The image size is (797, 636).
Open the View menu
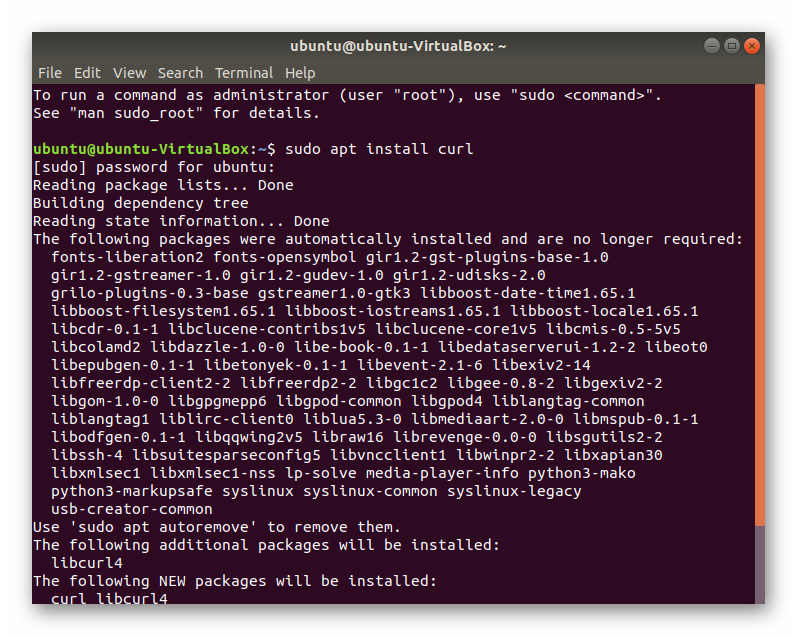coord(130,73)
